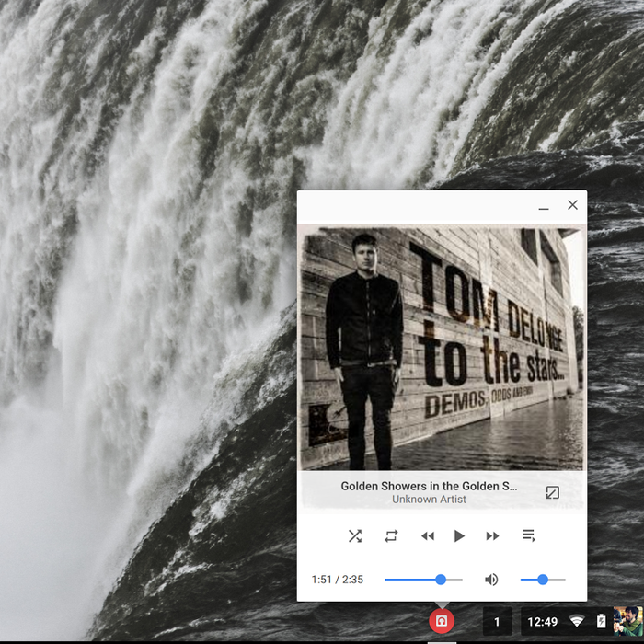644x644 pixels.
Task: Skip forward to the next track
Action: click(x=493, y=535)
